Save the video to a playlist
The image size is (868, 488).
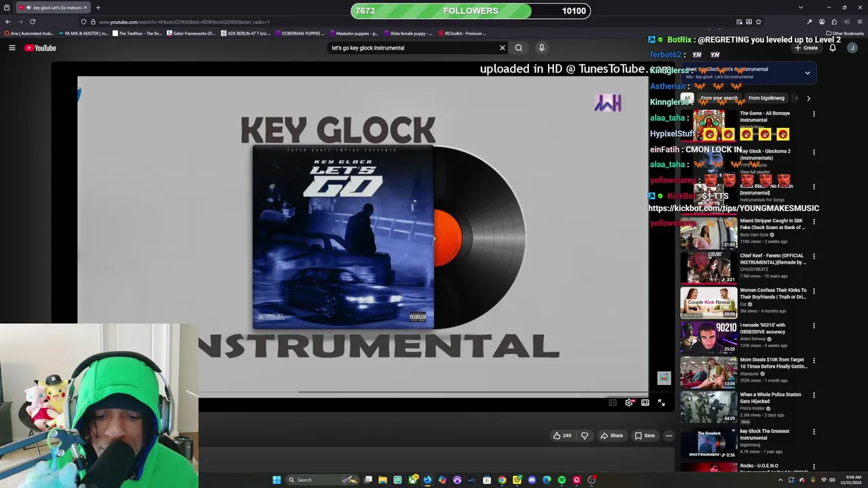click(645, 435)
